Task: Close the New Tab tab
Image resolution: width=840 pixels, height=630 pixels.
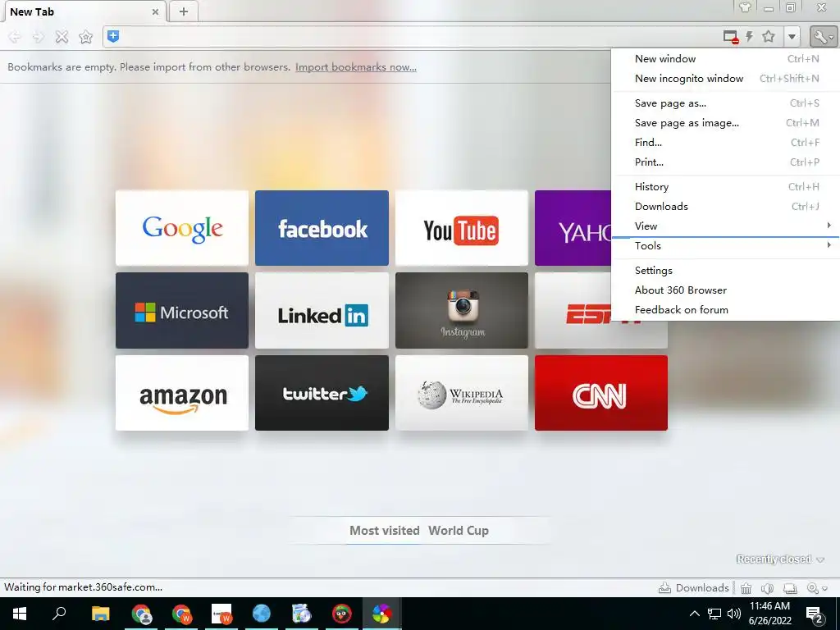Action: (x=155, y=11)
